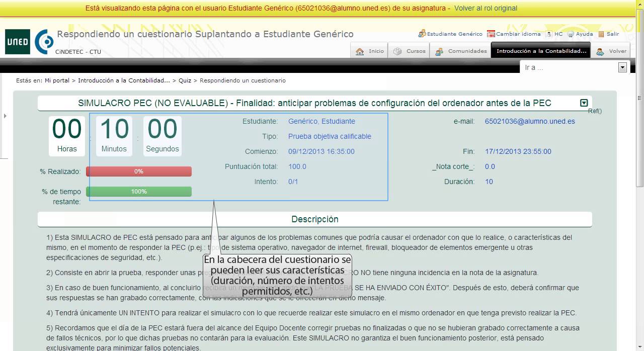644x351 pixels.
Task: Click the HC link text
Action: (558, 34)
